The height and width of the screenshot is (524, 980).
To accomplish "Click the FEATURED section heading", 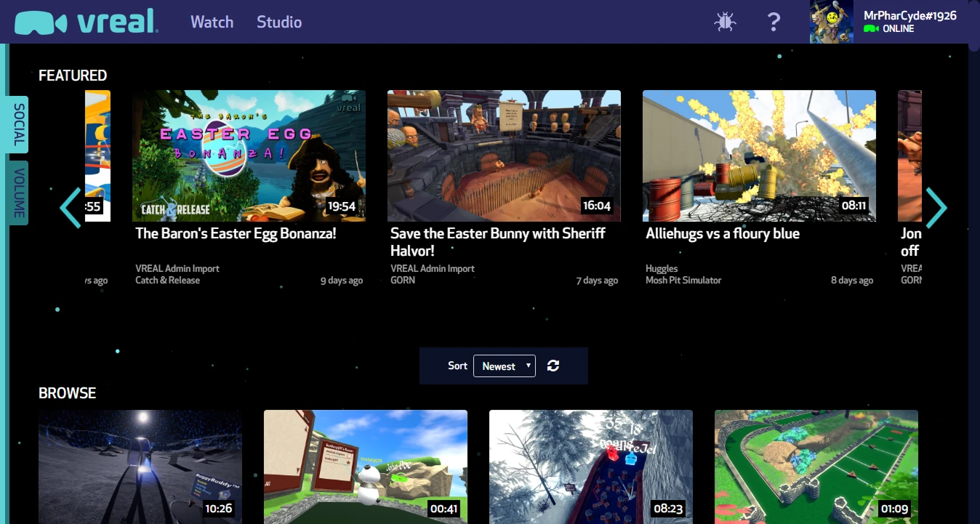I will [x=73, y=76].
